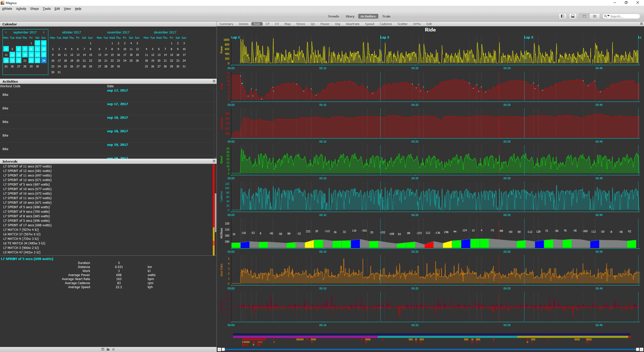Toggle the left sidebar visibility icon
The image size is (644, 352).
[562, 16]
